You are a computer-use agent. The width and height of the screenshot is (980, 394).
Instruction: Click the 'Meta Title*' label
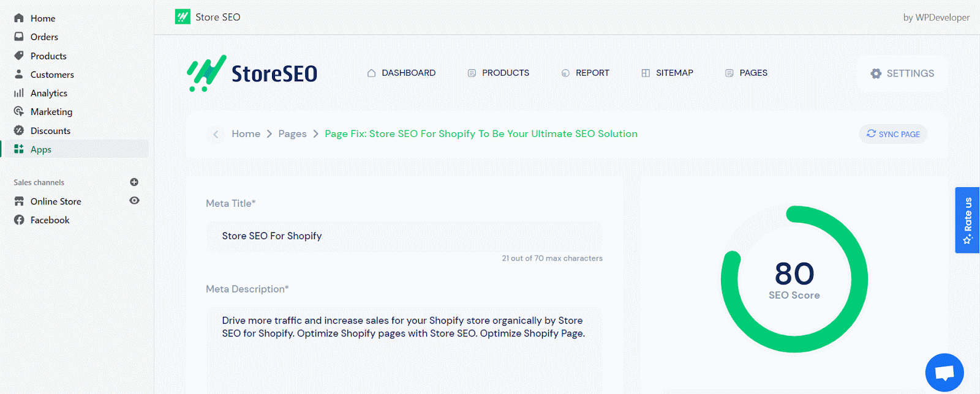coord(231,203)
